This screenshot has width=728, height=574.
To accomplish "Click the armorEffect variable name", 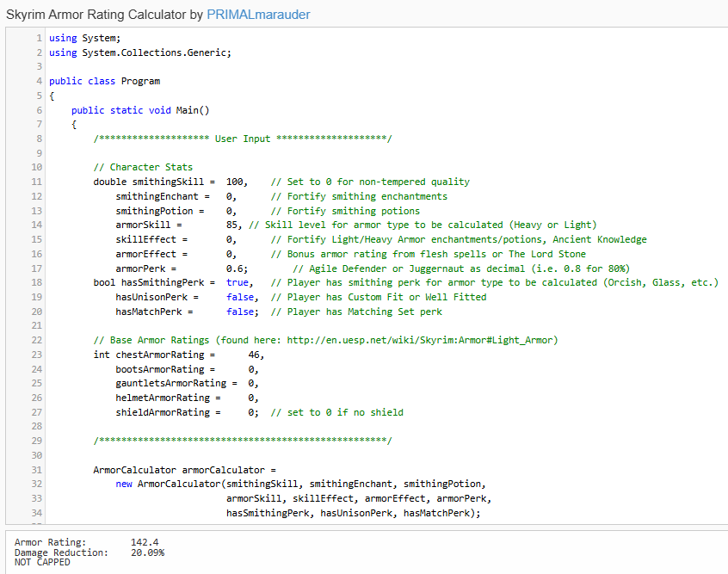I will tap(145, 254).
